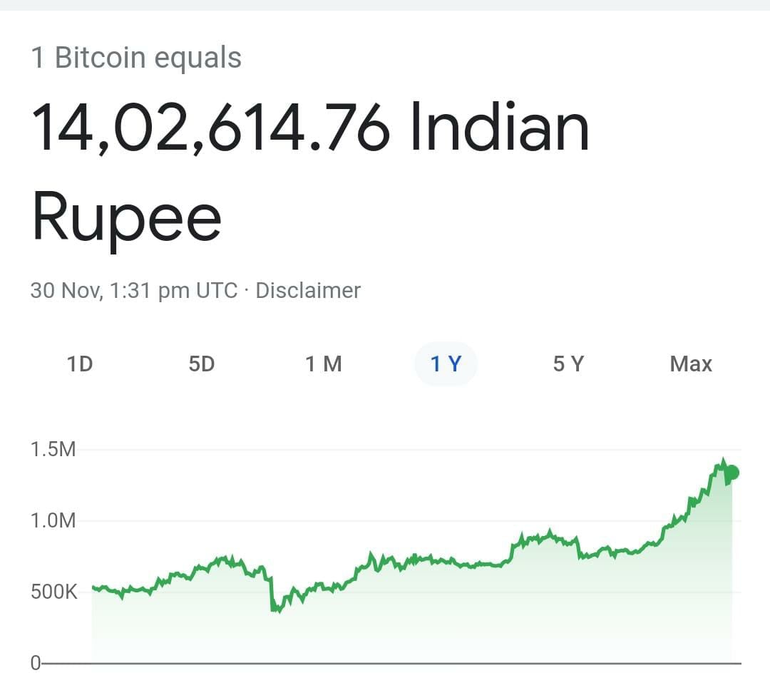Open the Disclaimer link
Image resolution: width=770 pixels, height=700 pixels.
(x=308, y=291)
